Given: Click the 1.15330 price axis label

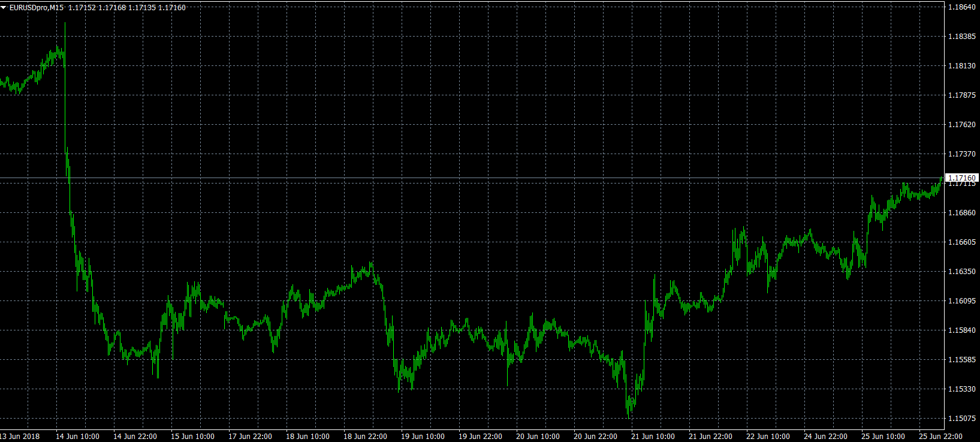Looking at the screenshot, I should point(961,389).
